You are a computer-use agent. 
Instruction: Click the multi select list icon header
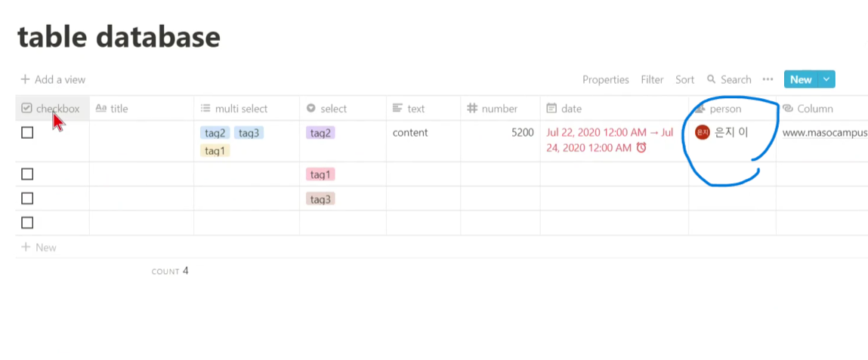(x=205, y=109)
